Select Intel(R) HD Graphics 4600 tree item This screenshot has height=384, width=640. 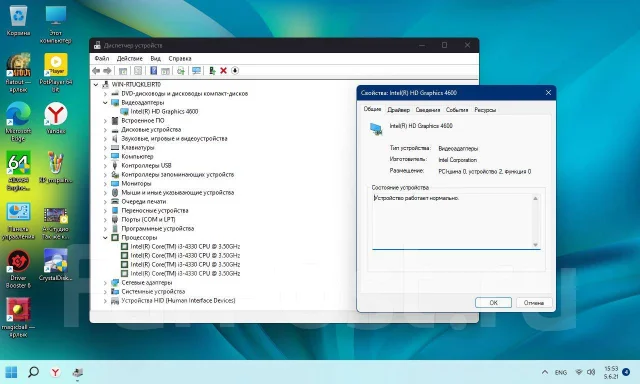[x=164, y=111]
